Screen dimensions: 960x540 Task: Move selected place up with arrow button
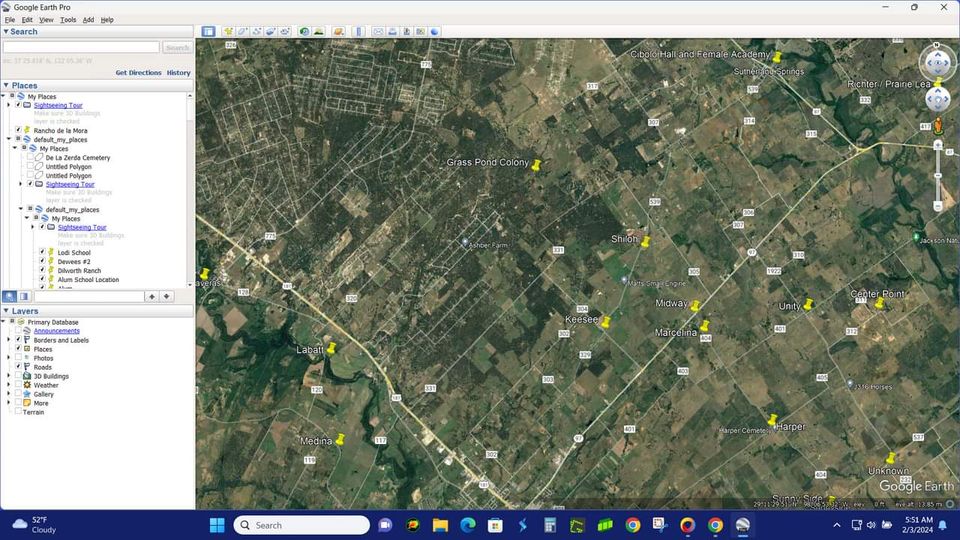pos(152,296)
